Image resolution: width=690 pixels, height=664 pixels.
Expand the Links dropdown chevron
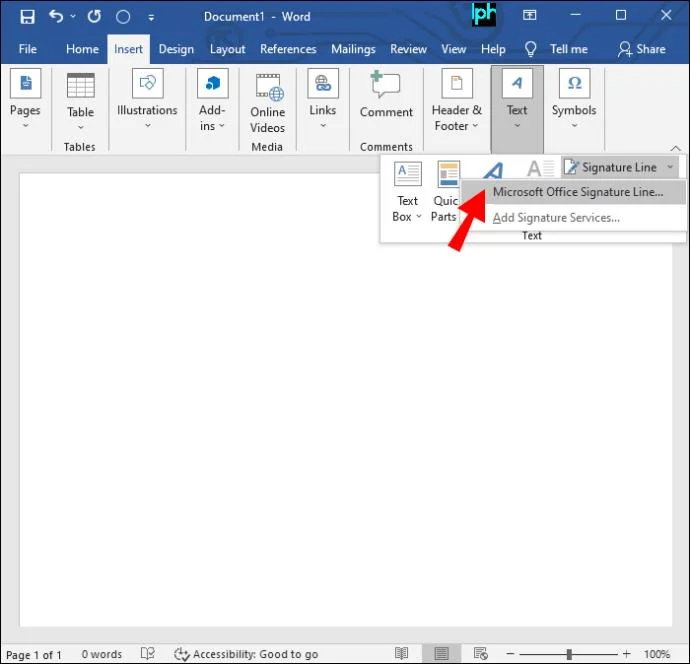coord(323,126)
